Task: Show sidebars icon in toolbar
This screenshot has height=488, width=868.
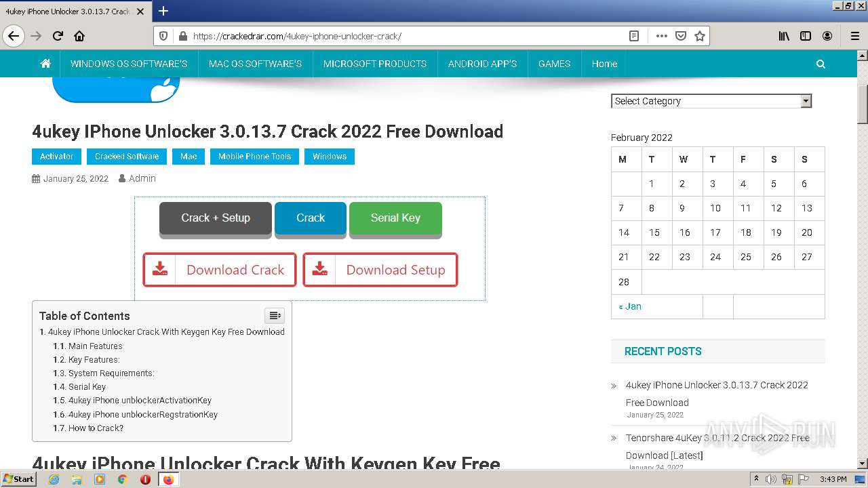Action: click(x=806, y=36)
